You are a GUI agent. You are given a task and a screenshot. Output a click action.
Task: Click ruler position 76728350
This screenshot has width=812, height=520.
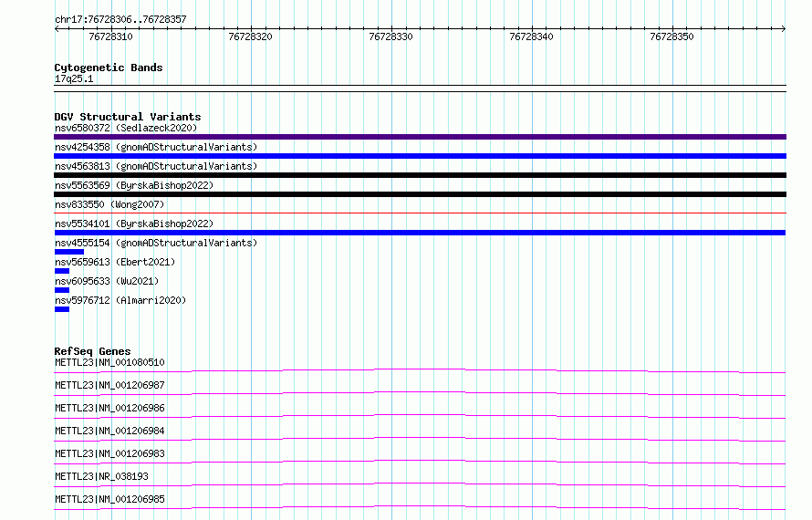(x=671, y=36)
